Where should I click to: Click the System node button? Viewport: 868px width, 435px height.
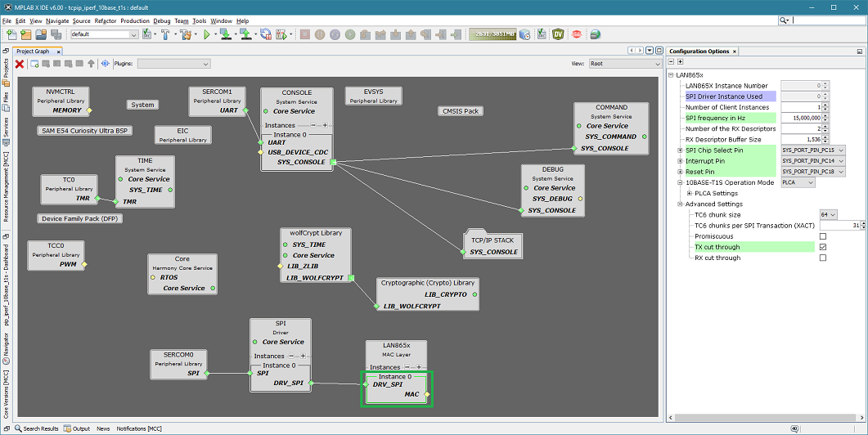[143, 105]
